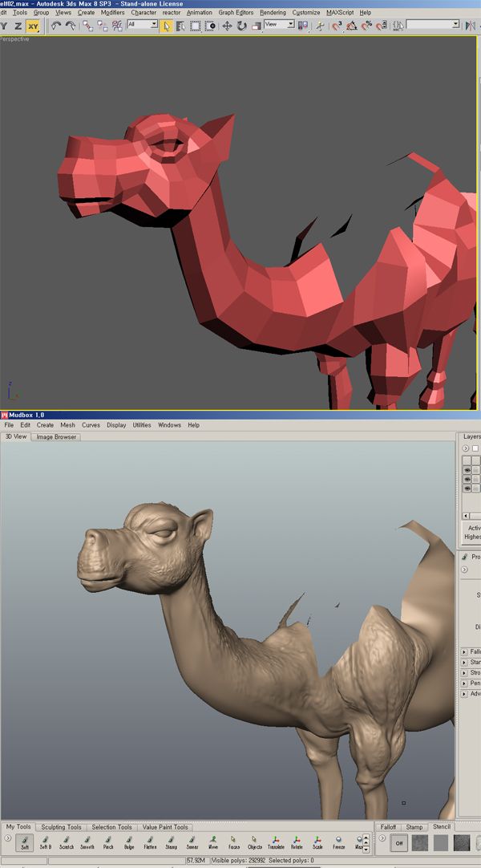The height and width of the screenshot is (868, 481).
Task: Click the Mirror icon in 3ds Max toolbar
Action: coord(471,26)
